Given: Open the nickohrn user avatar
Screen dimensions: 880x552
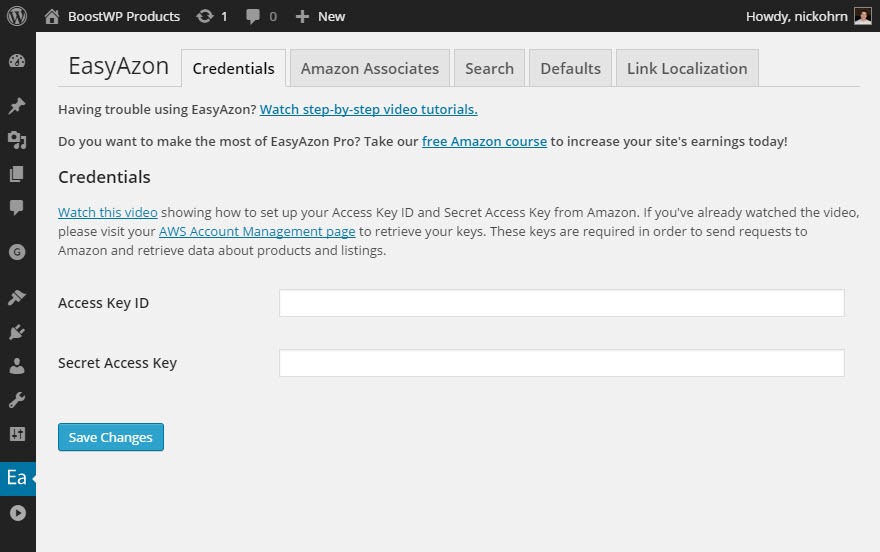Looking at the screenshot, I should pyautogui.click(x=863, y=16).
